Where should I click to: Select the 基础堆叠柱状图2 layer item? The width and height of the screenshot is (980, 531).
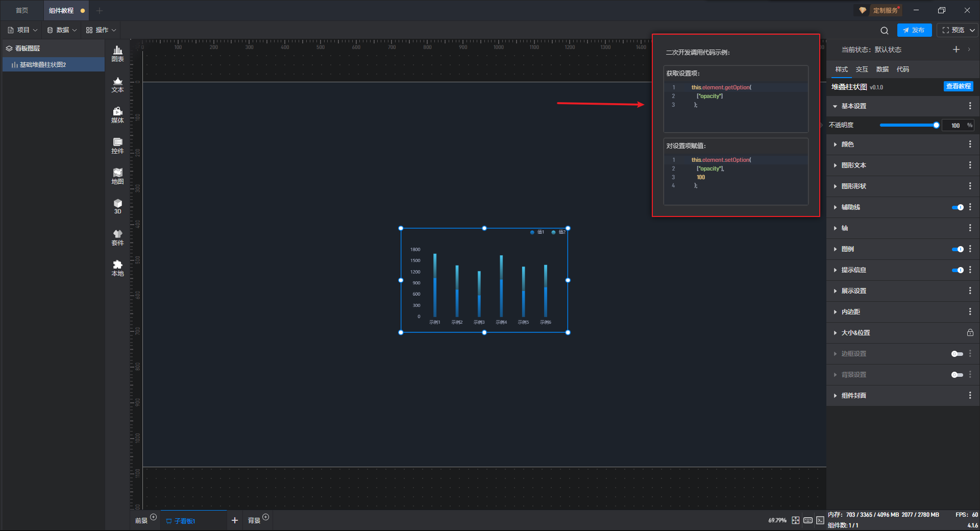click(43, 65)
